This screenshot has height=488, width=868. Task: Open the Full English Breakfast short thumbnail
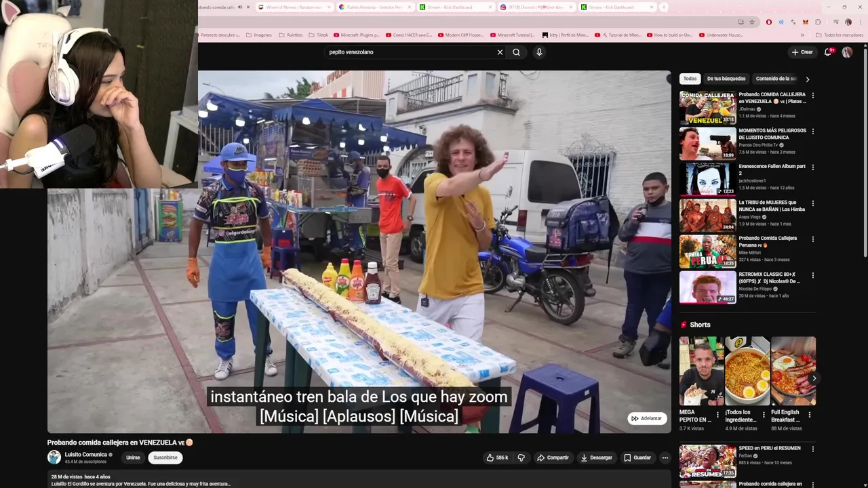coord(793,371)
